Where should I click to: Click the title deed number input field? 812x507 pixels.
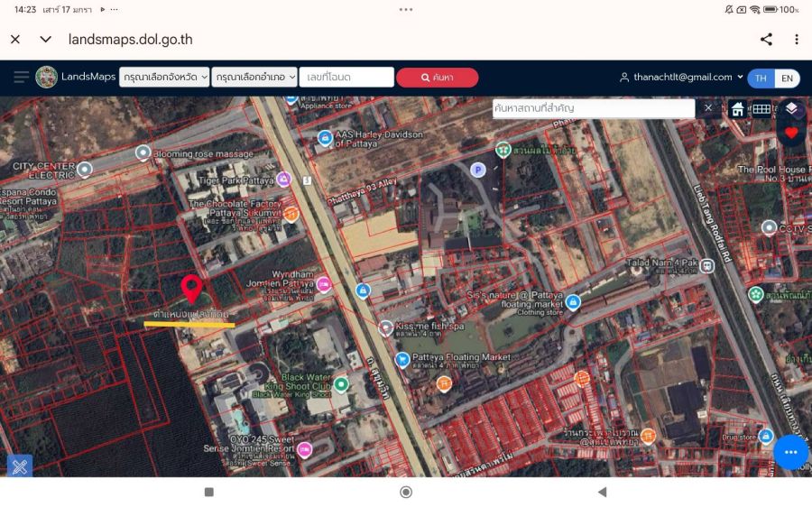tap(347, 78)
